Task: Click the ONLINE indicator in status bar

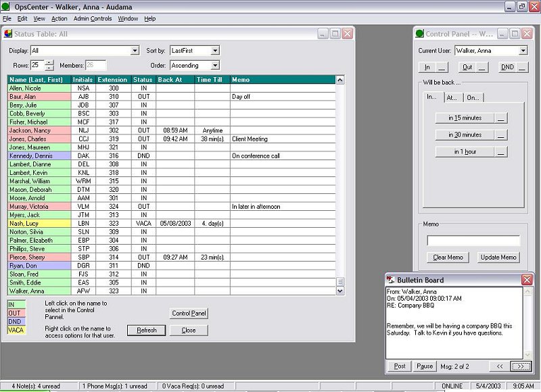Action: click(x=452, y=386)
